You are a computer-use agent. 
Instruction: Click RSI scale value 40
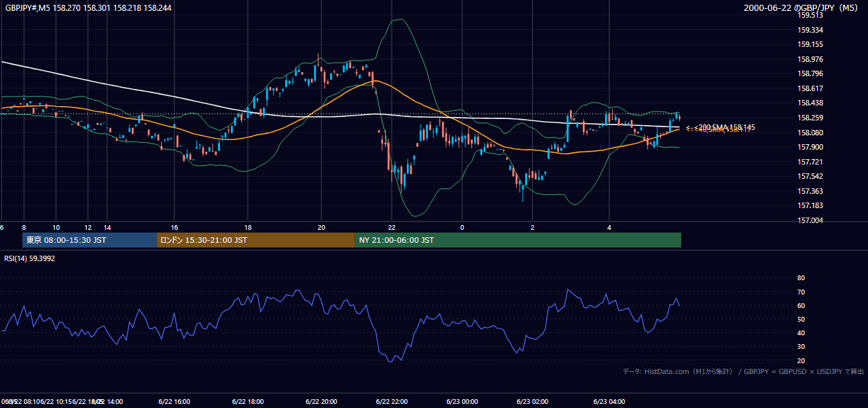pos(801,333)
